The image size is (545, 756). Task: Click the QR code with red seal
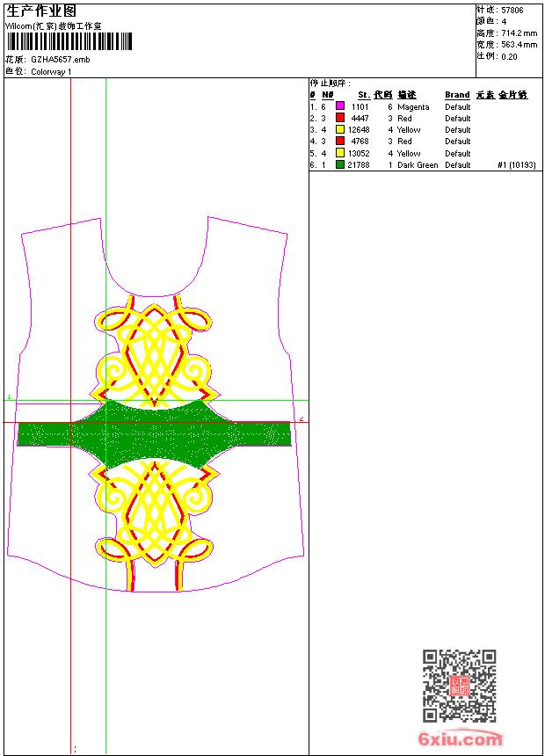tap(459, 686)
